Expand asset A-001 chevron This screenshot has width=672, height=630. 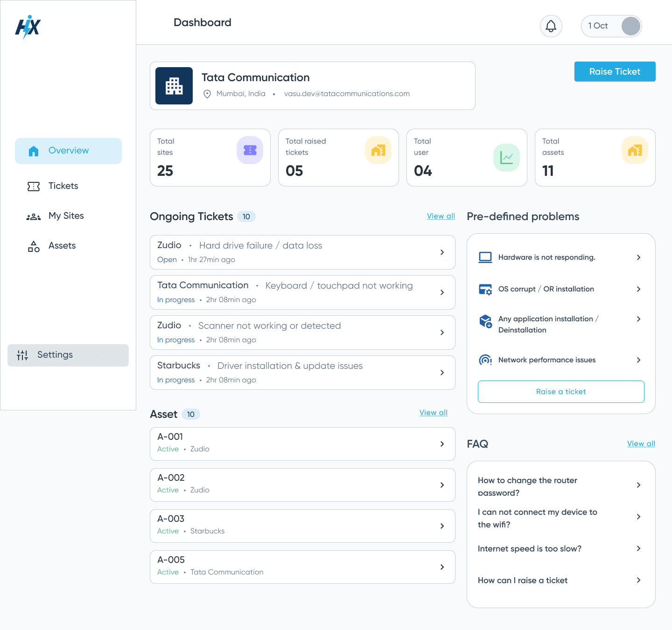442,444
